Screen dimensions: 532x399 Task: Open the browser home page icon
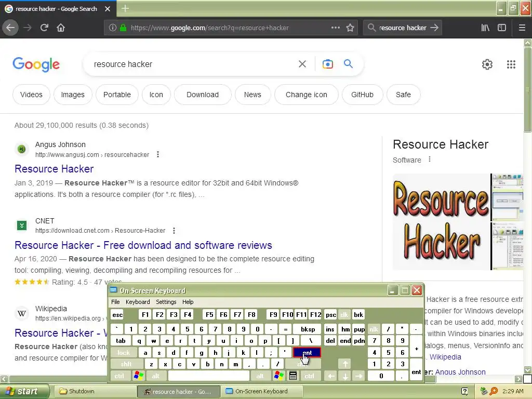click(61, 28)
